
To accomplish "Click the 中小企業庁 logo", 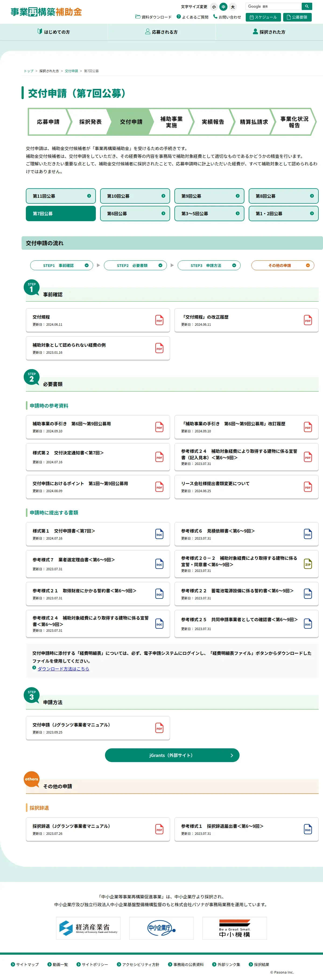I will click(161, 928).
